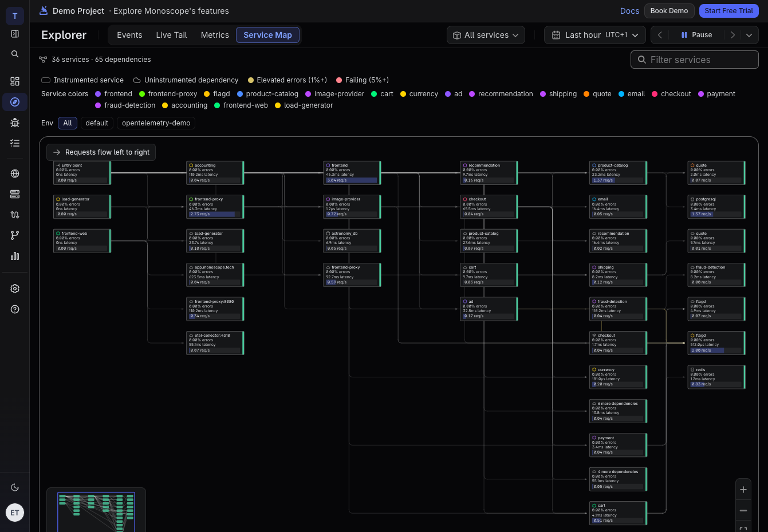768x532 pixels.
Task: Pause the live refresh
Action: click(x=696, y=35)
